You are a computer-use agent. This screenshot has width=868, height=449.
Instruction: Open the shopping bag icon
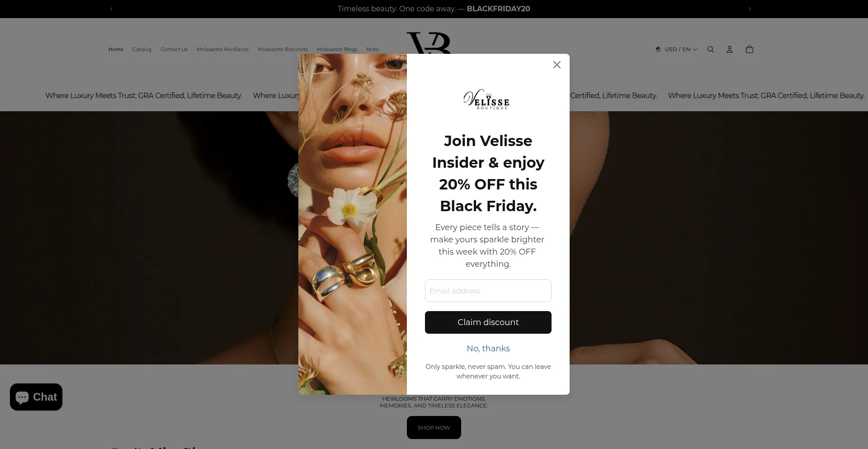click(x=750, y=49)
